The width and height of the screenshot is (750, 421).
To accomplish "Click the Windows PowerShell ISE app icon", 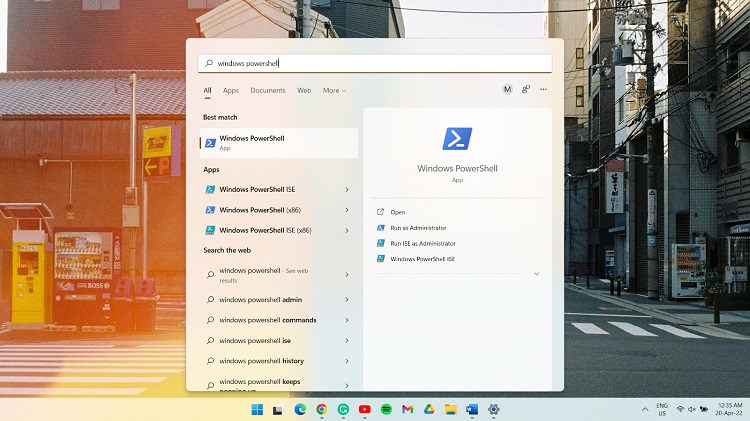I will point(210,189).
